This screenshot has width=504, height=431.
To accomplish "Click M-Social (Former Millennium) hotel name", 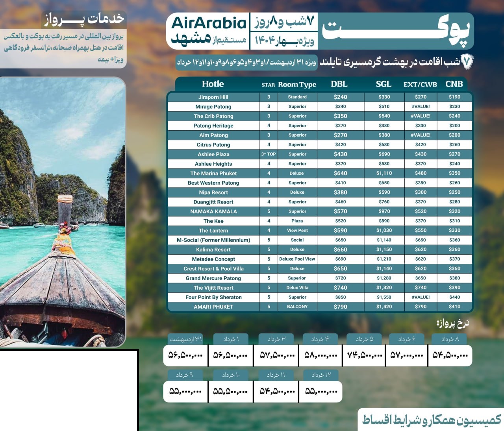I will point(213,240).
